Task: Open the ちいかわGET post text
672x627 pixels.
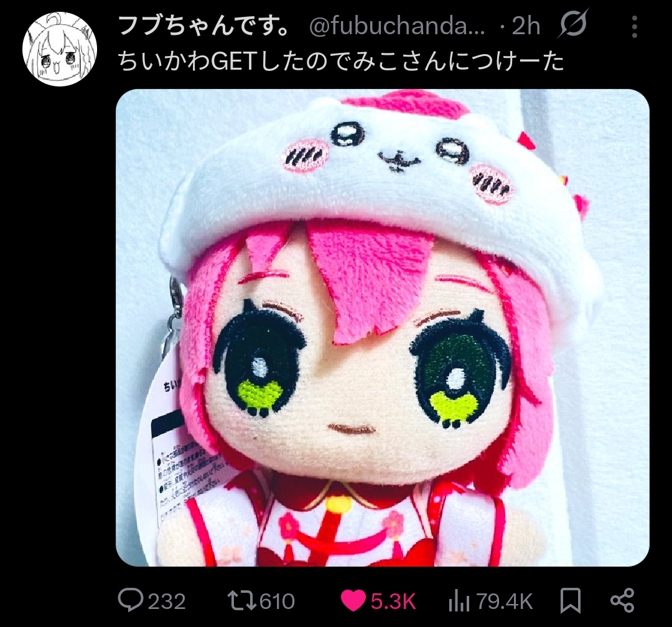Action: point(341,62)
